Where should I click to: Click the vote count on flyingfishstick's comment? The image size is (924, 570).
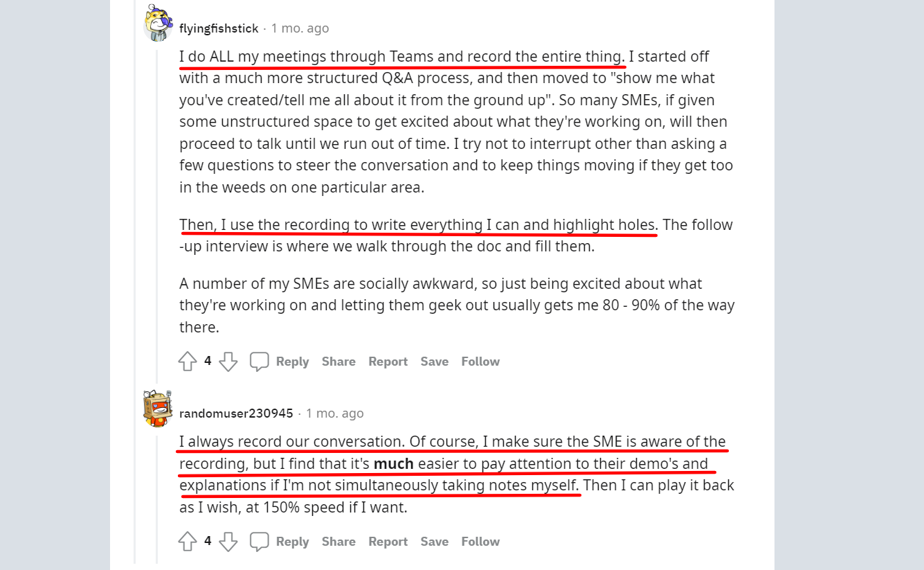point(207,361)
